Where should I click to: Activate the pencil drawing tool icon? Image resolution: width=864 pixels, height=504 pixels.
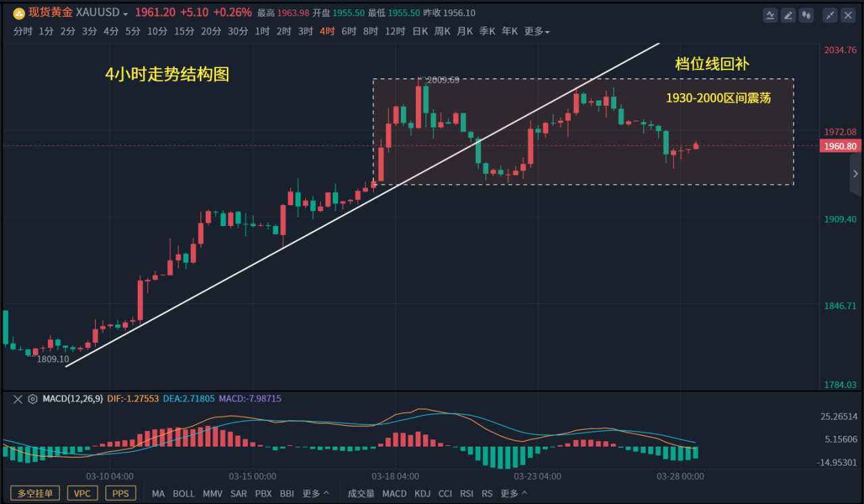[788, 14]
